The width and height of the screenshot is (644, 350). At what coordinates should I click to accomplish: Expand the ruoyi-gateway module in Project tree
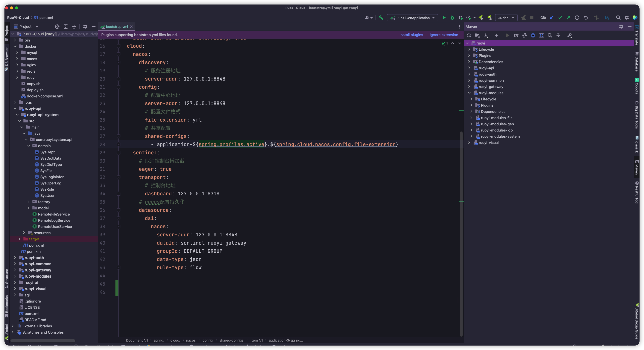pyautogui.click(x=15, y=270)
